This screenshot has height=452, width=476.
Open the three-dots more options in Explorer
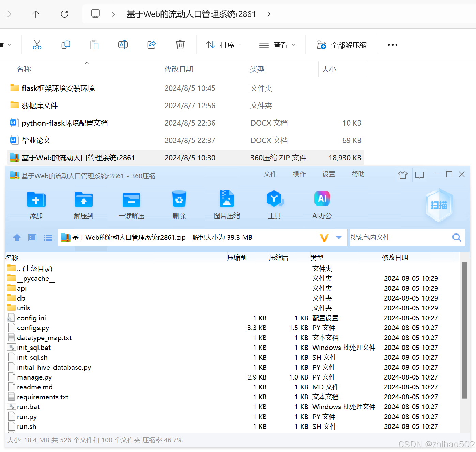click(393, 45)
